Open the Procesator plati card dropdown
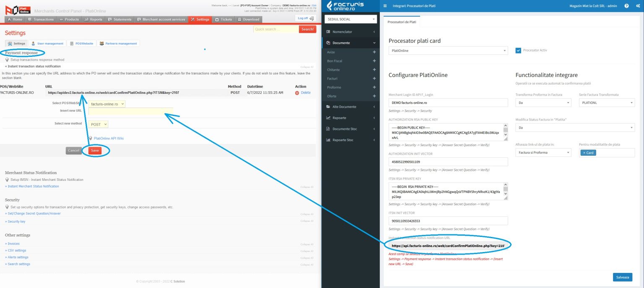The height and width of the screenshot is (288, 644). (448, 51)
